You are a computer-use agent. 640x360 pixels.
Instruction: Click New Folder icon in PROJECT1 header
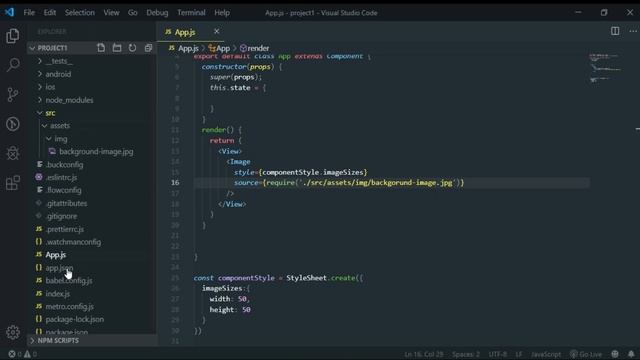coord(117,48)
